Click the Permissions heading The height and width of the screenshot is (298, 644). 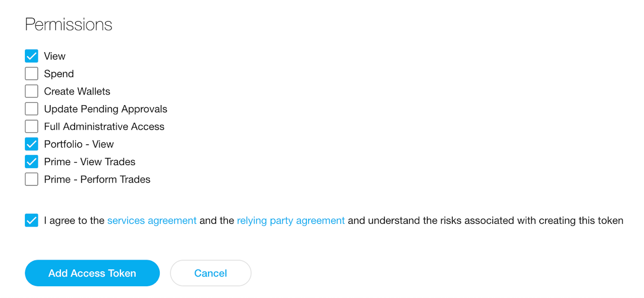69,24
